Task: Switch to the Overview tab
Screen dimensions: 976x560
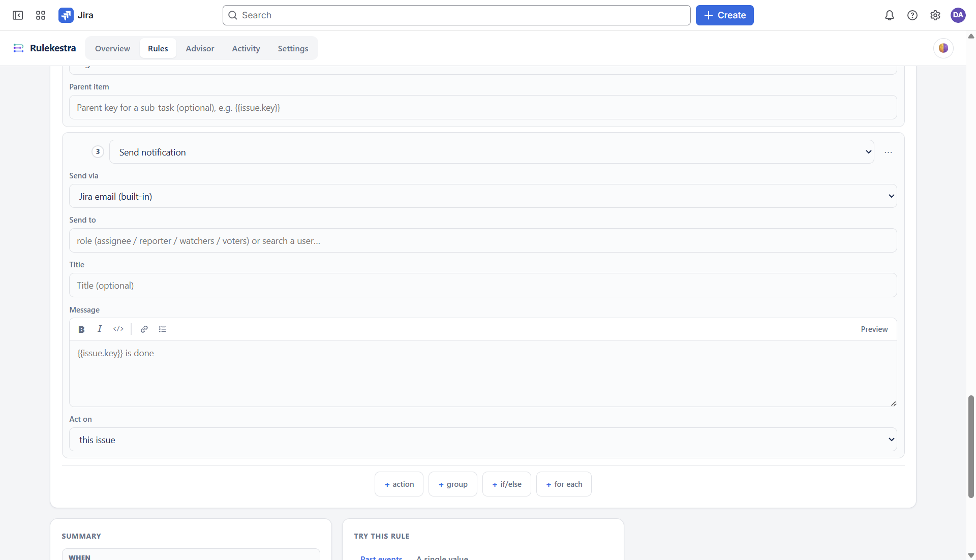Action: point(112,48)
